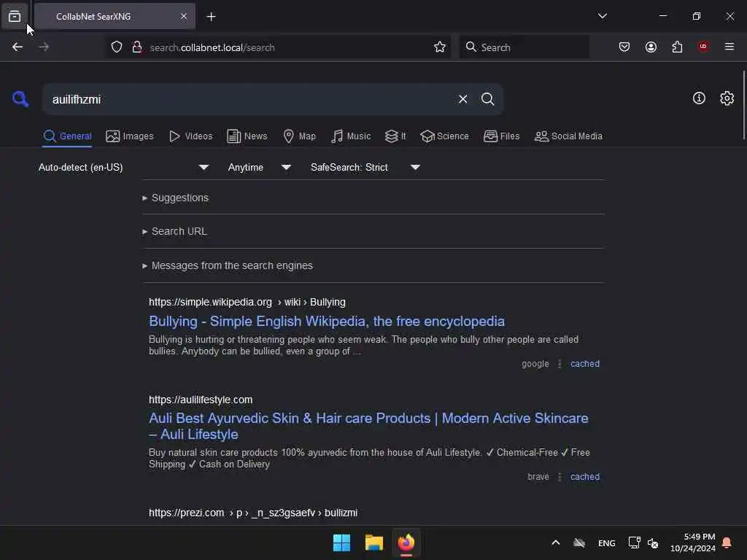Image resolution: width=747 pixels, height=560 pixels.
Task: Open the SafeSearch: Strict dropdown
Action: click(365, 167)
